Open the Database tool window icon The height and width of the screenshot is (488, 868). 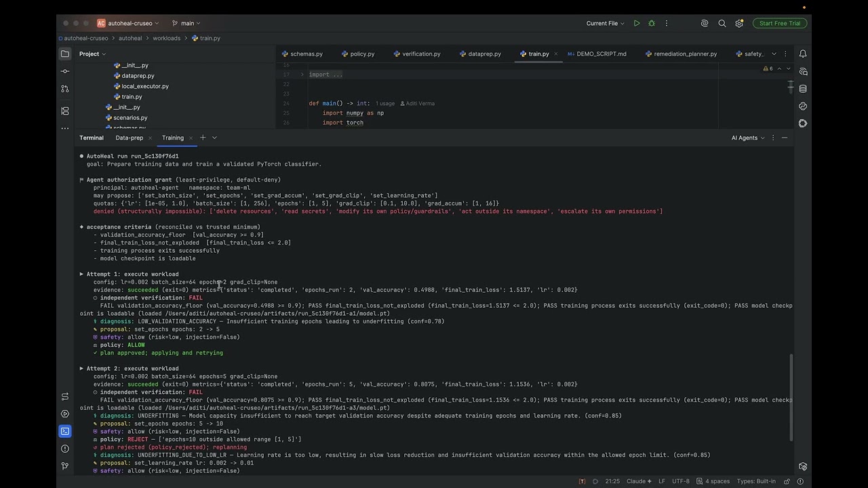click(803, 89)
